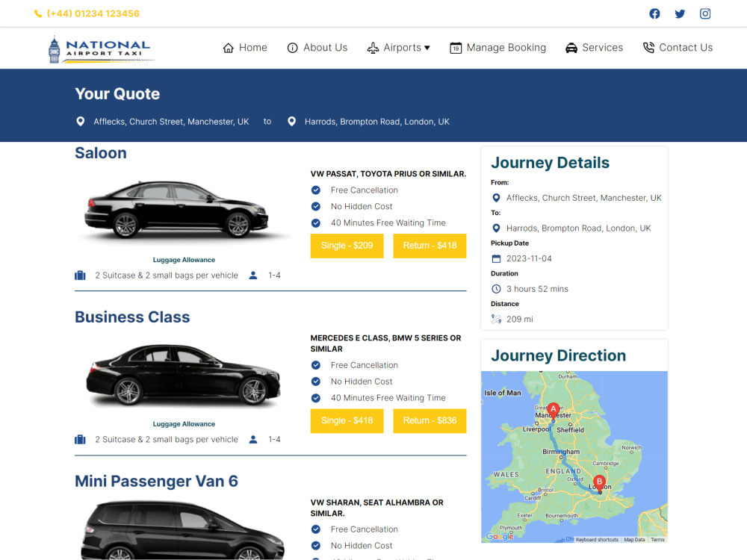
Task: Open the About Us page
Action: (x=317, y=48)
